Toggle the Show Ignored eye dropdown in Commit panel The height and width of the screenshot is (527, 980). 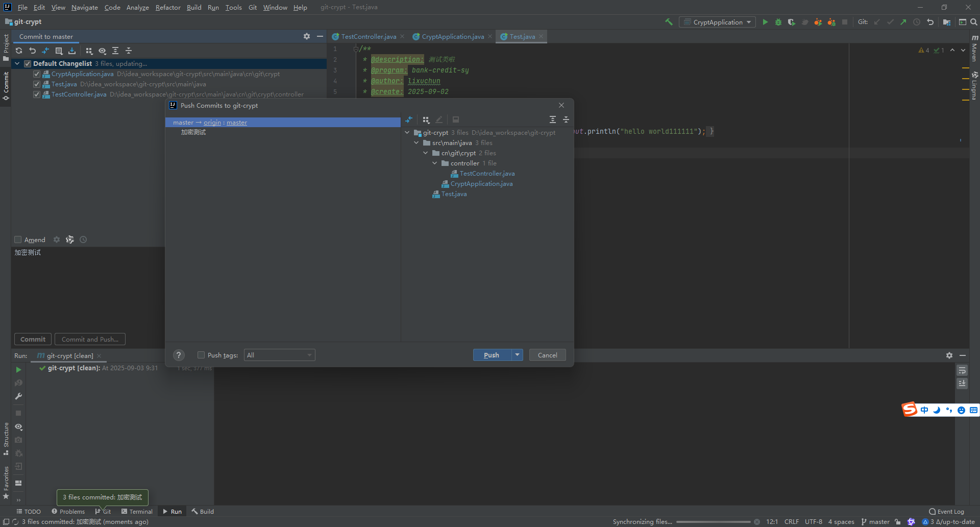(x=102, y=51)
